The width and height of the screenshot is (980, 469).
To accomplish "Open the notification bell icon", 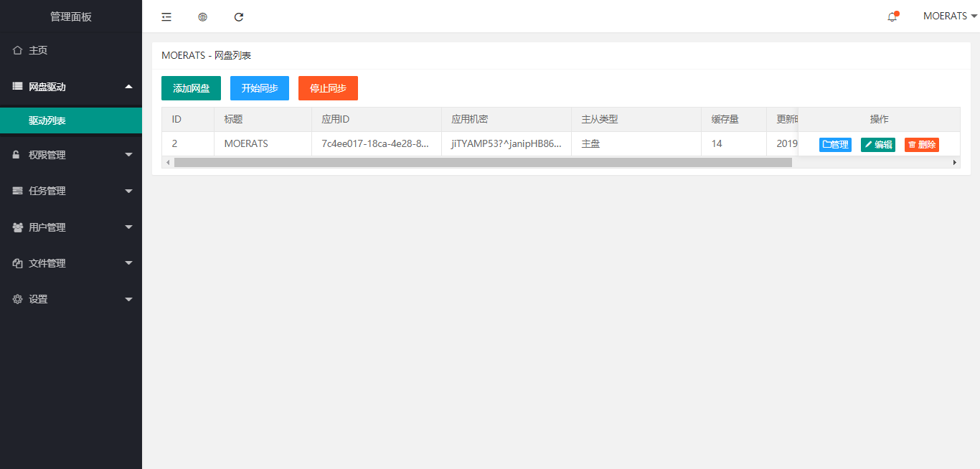I will click(x=892, y=16).
